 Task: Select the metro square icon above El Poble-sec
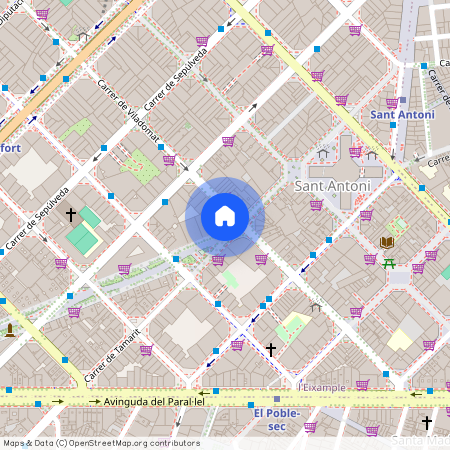coord(277,399)
